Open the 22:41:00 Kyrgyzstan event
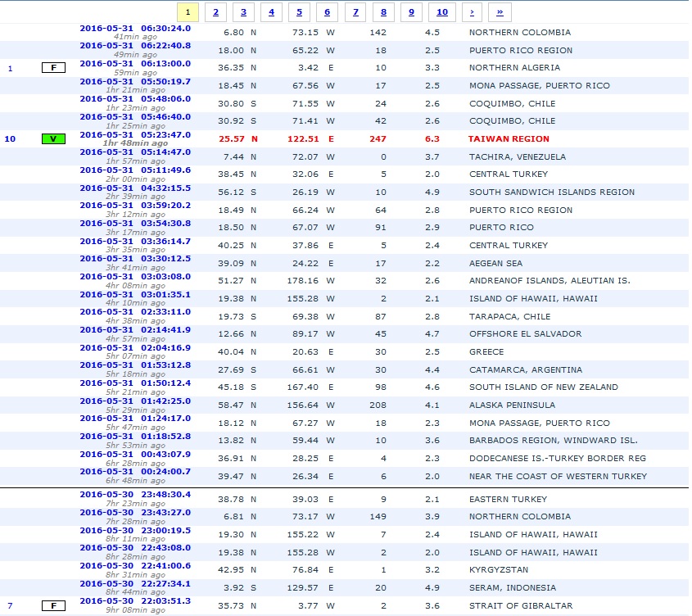Viewport: 692px width, 616px height. pos(134,565)
